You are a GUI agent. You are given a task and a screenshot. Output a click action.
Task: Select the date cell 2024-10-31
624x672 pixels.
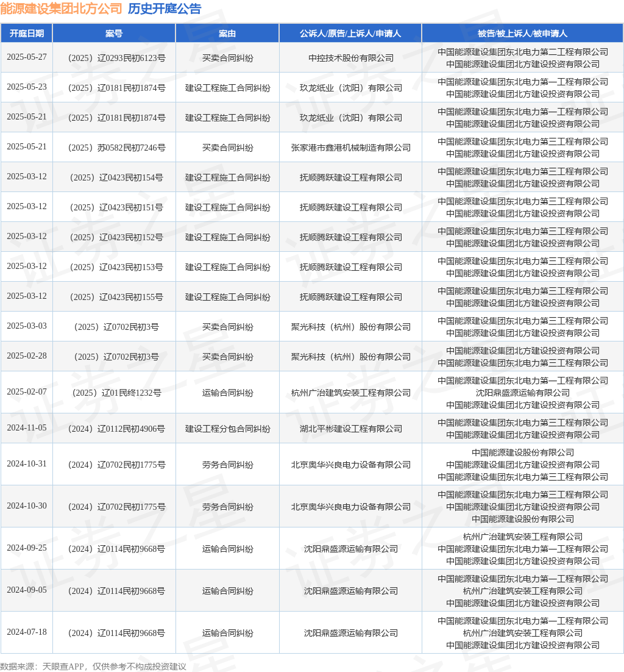click(x=27, y=463)
